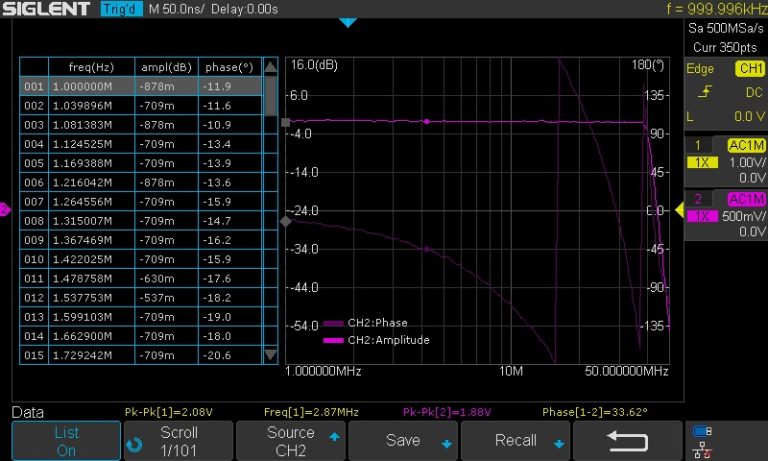Click the Edge CH1 trigger box
This screenshot has height=461, width=768.
(x=725, y=69)
